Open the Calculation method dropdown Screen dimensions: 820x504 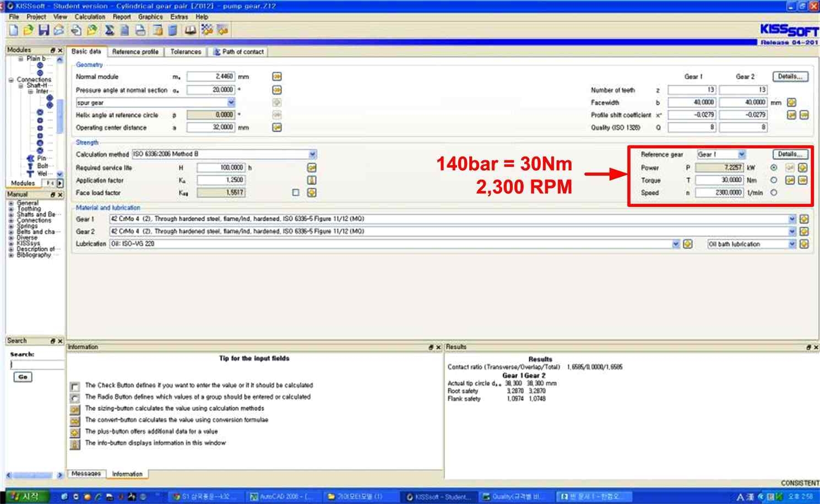click(312, 154)
